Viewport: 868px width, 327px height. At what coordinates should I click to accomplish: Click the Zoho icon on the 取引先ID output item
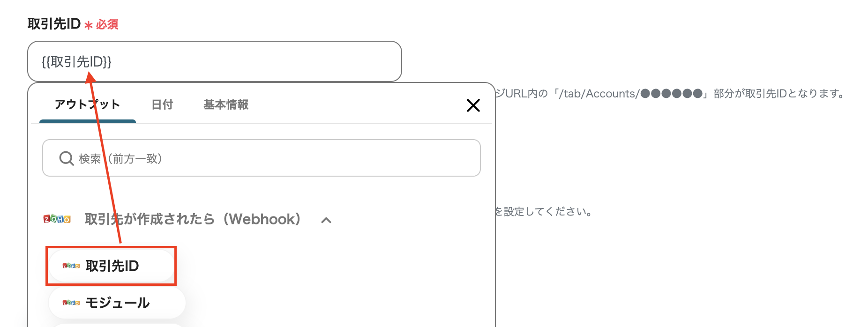[70, 266]
